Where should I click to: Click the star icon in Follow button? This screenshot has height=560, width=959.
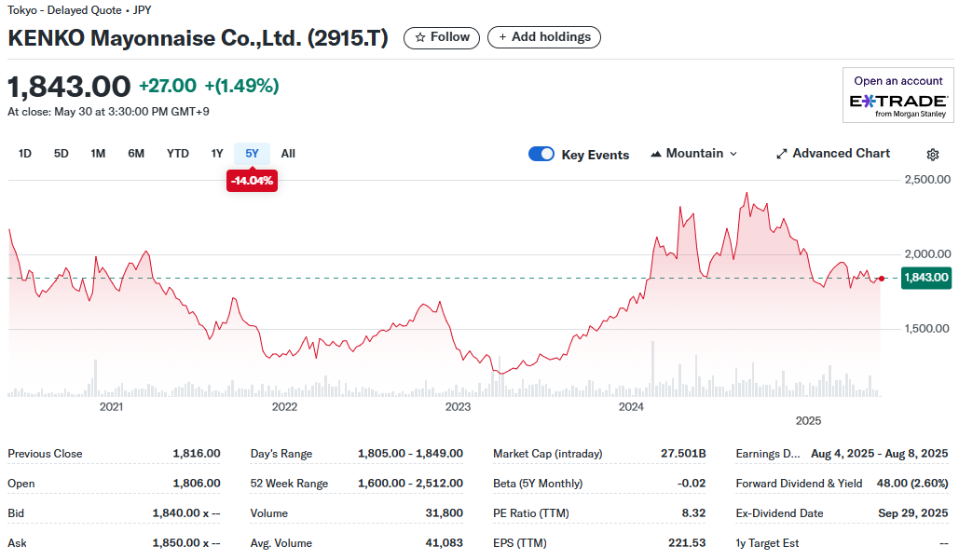(x=420, y=37)
